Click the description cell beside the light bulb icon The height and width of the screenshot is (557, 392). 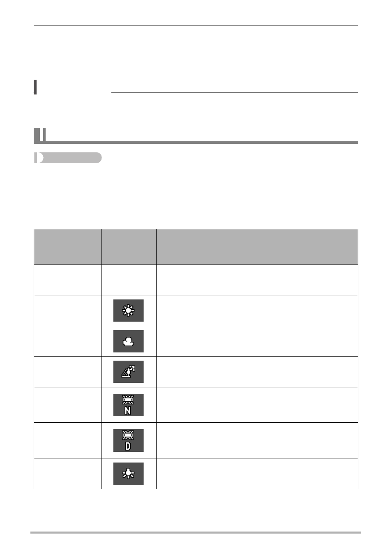(257, 474)
